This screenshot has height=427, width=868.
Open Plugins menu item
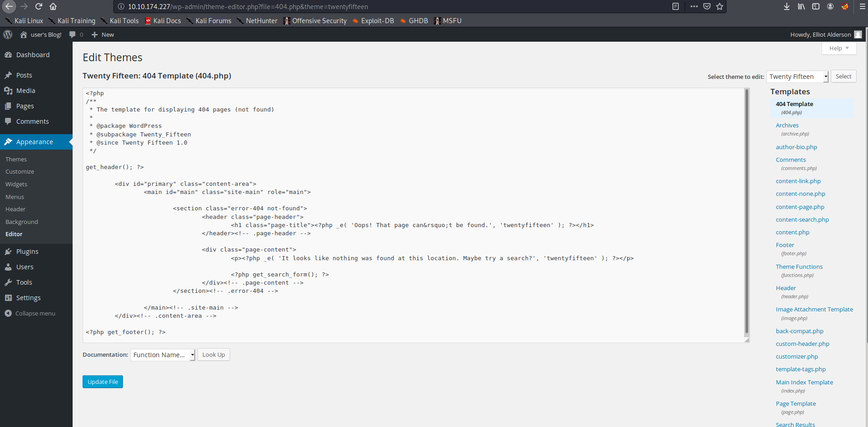[x=36, y=252]
